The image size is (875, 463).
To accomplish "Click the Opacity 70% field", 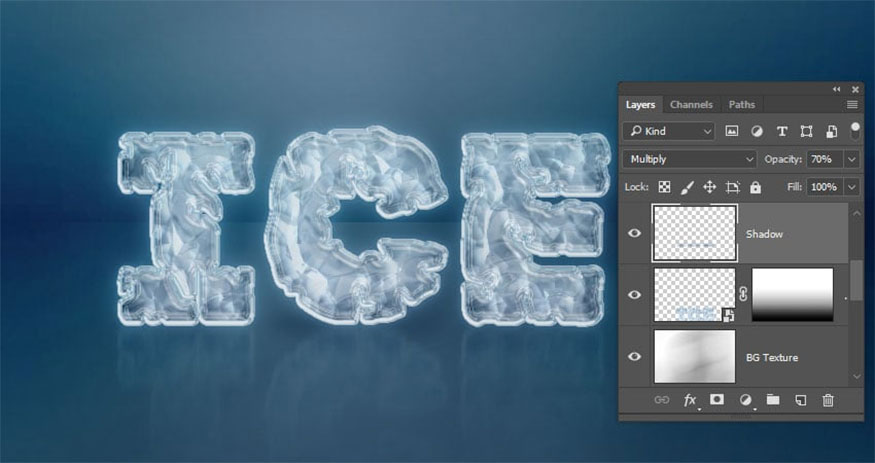I will 825,159.
